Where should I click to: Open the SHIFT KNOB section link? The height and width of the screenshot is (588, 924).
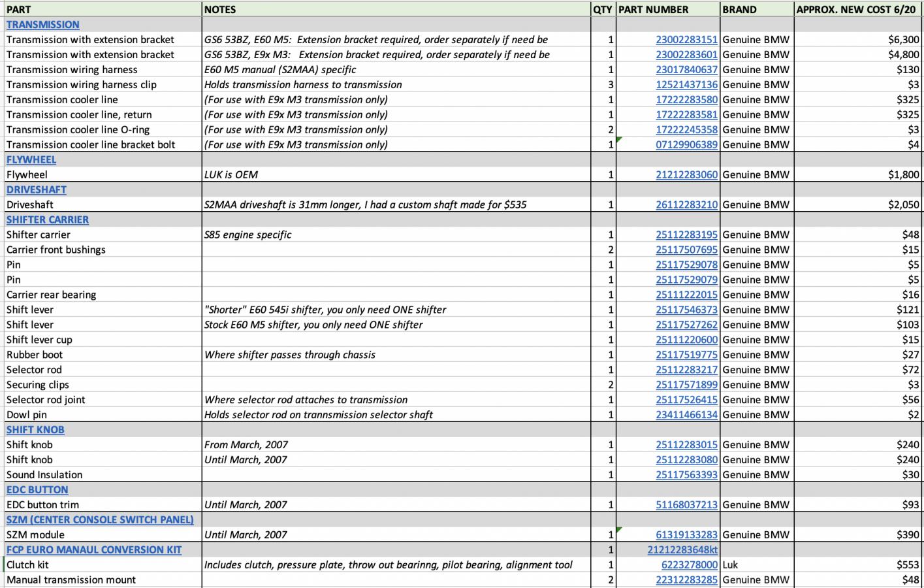[x=35, y=430]
